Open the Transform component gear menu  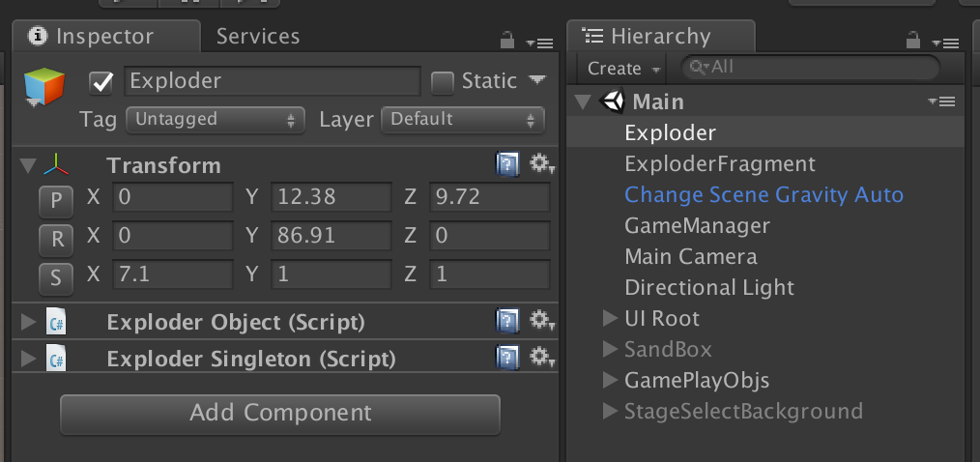coord(541,164)
